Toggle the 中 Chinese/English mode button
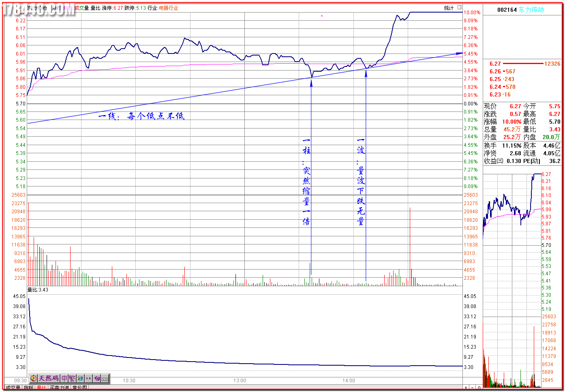This screenshot has width=565, height=392. point(64,378)
